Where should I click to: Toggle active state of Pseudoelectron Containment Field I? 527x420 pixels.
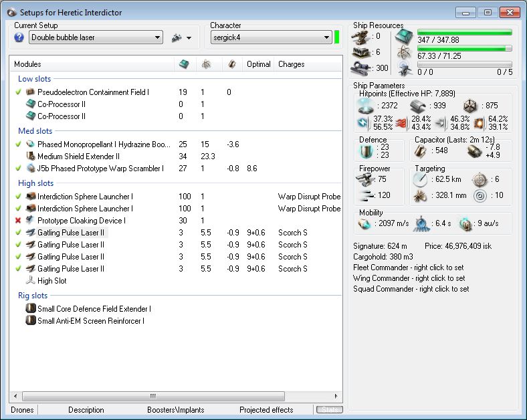pos(19,92)
